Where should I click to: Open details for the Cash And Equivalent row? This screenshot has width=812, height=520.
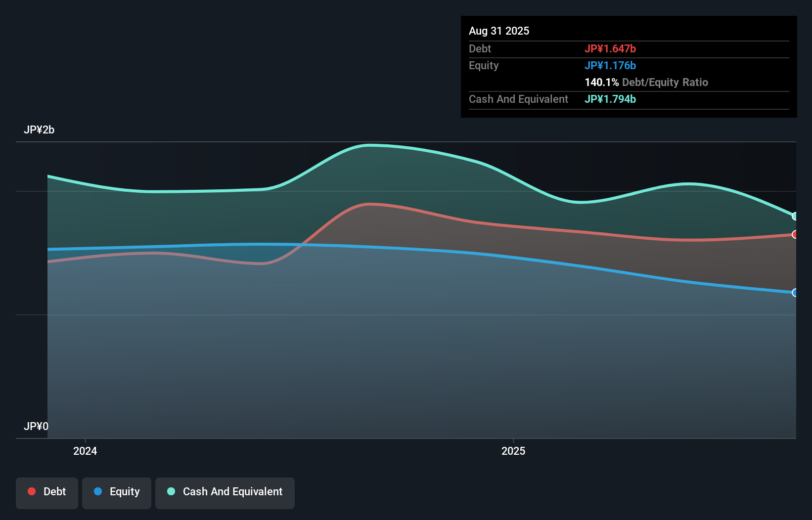point(518,99)
